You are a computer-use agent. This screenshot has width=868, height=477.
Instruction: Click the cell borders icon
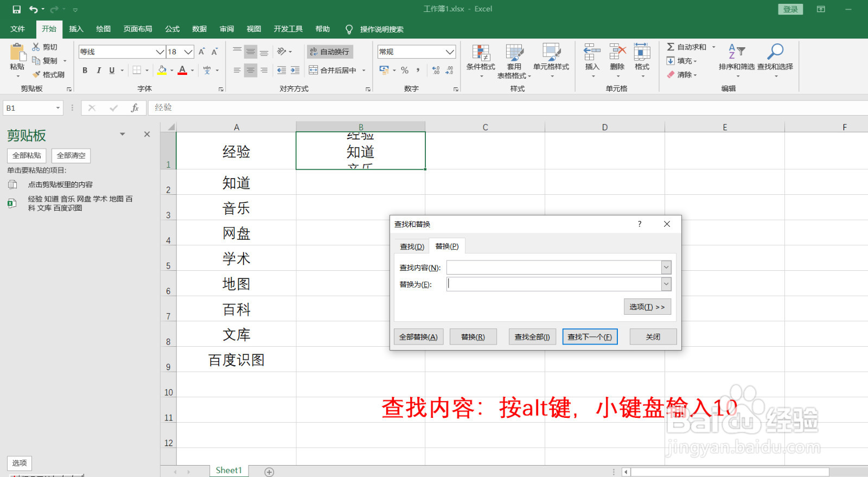point(137,70)
